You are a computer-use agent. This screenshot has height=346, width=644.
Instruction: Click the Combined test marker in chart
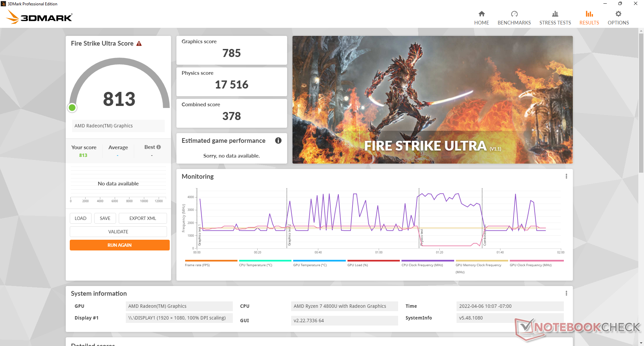click(x=485, y=235)
